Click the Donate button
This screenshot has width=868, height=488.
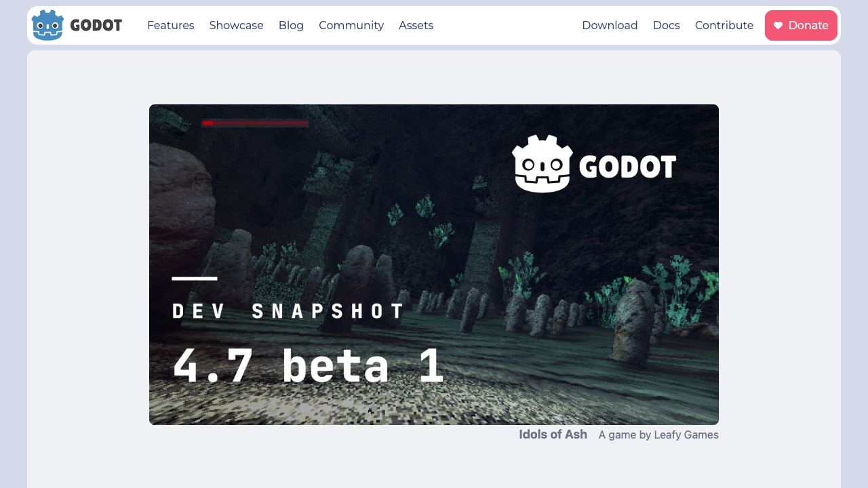coord(801,25)
